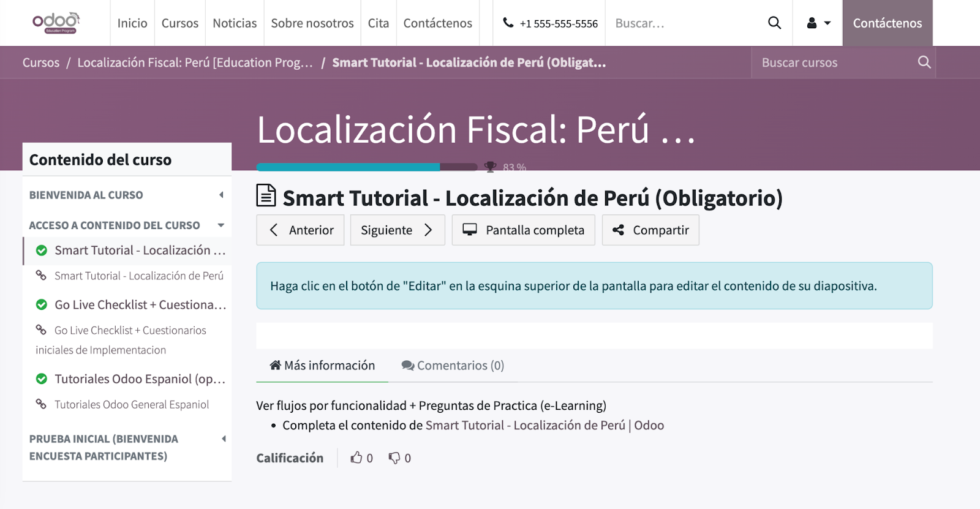The width and height of the screenshot is (980, 509).
Task: Select the Comentarios (0) tab
Action: 453,365
